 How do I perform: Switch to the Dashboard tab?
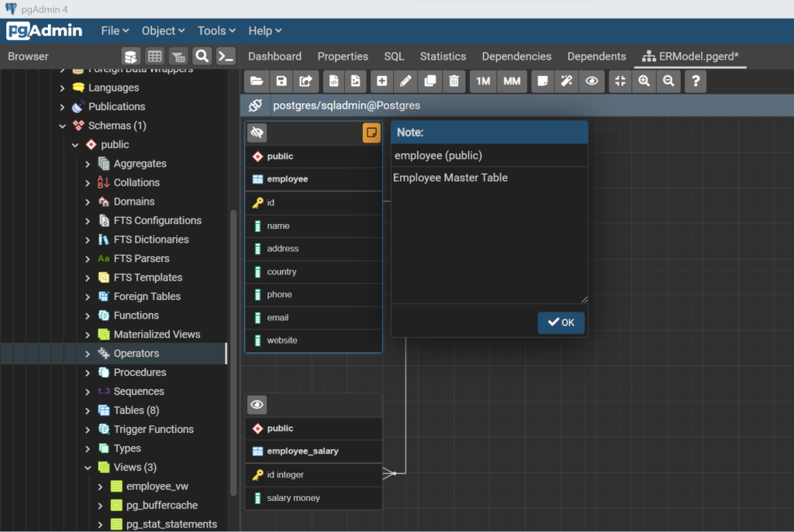(x=274, y=57)
